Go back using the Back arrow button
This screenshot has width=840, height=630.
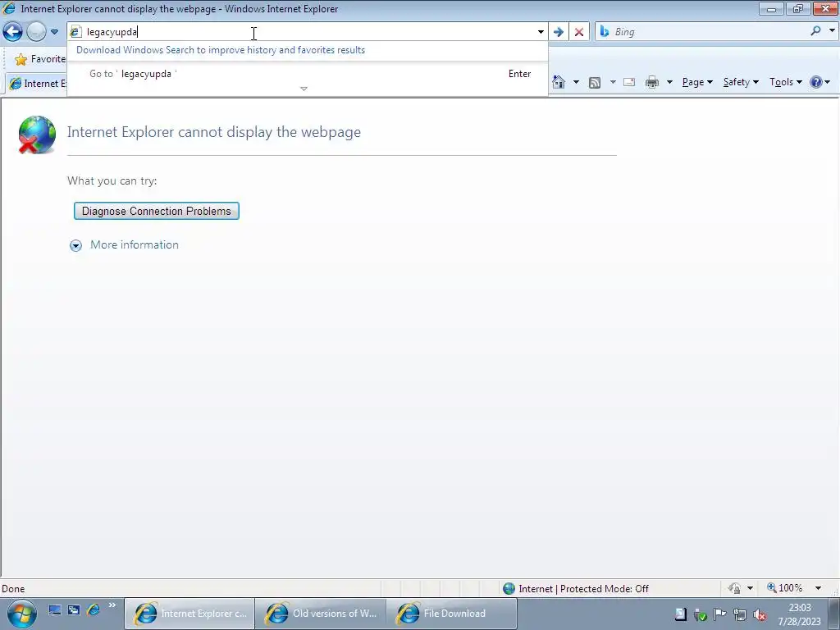[13, 32]
